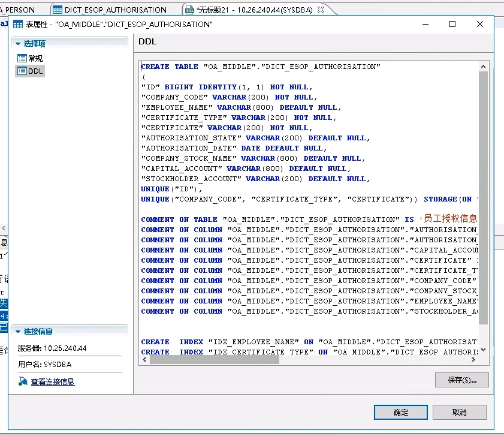Confirm the dialog with 确定

click(x=400, y=413)
